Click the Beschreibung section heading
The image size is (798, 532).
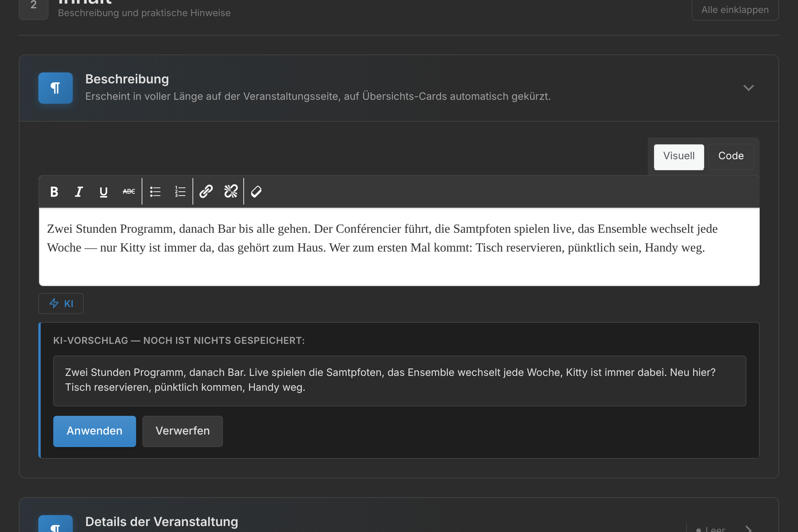click(x=127, y=79)
